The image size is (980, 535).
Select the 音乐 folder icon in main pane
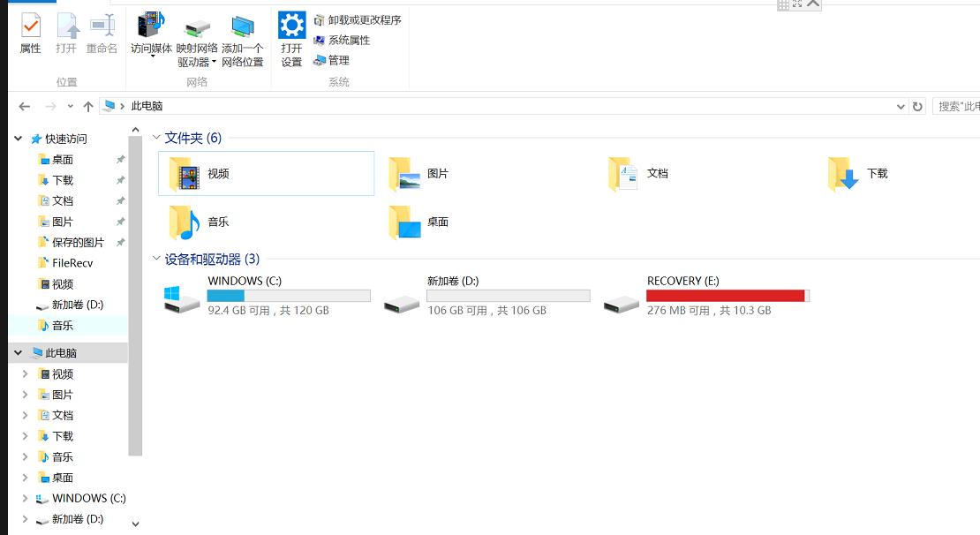click(x=185, y=222)
